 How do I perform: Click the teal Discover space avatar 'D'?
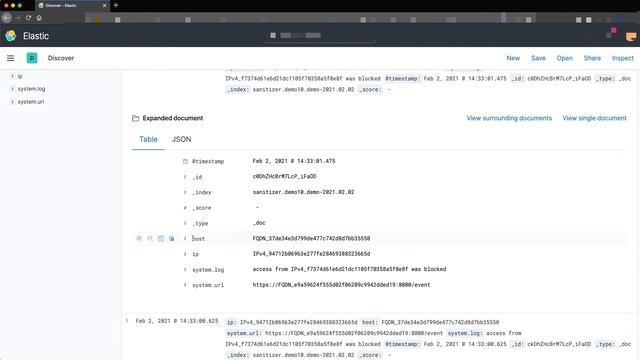(x=32, y=58)
